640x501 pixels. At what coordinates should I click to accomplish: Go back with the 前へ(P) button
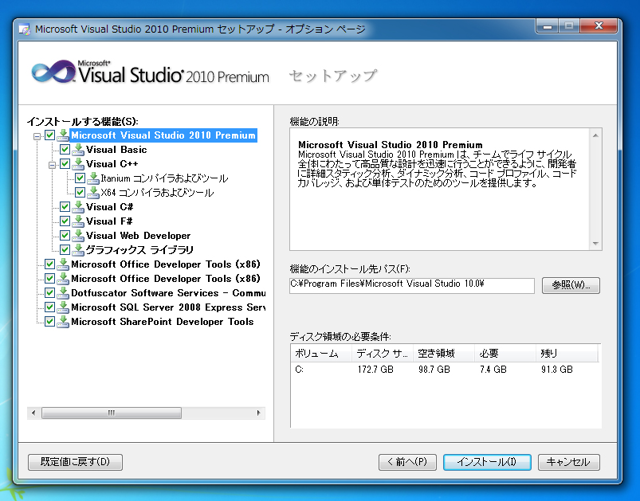pyautogui.click(x=407, y=462)
